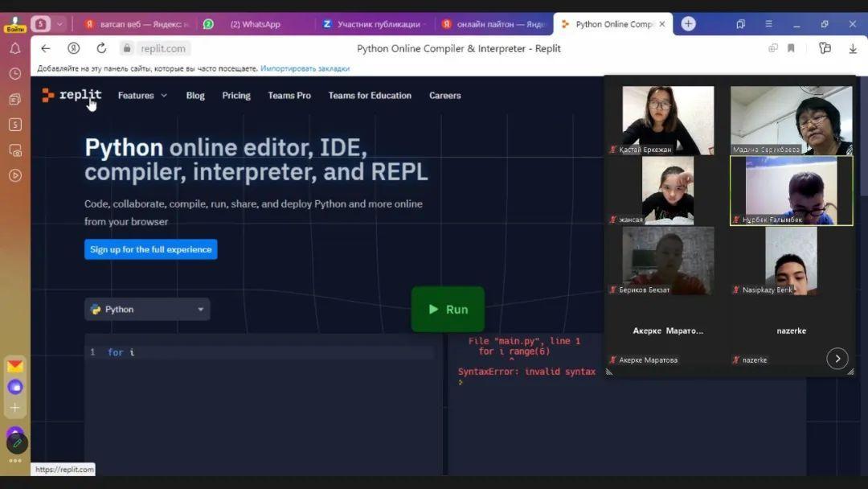868x489 pixels.
Task: Open the extensions icon in toolbar
Action: (x=825, y=49)
